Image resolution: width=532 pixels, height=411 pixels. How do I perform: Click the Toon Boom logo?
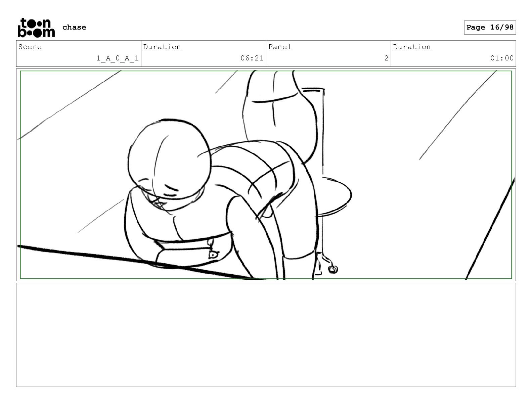pos(36,28)
